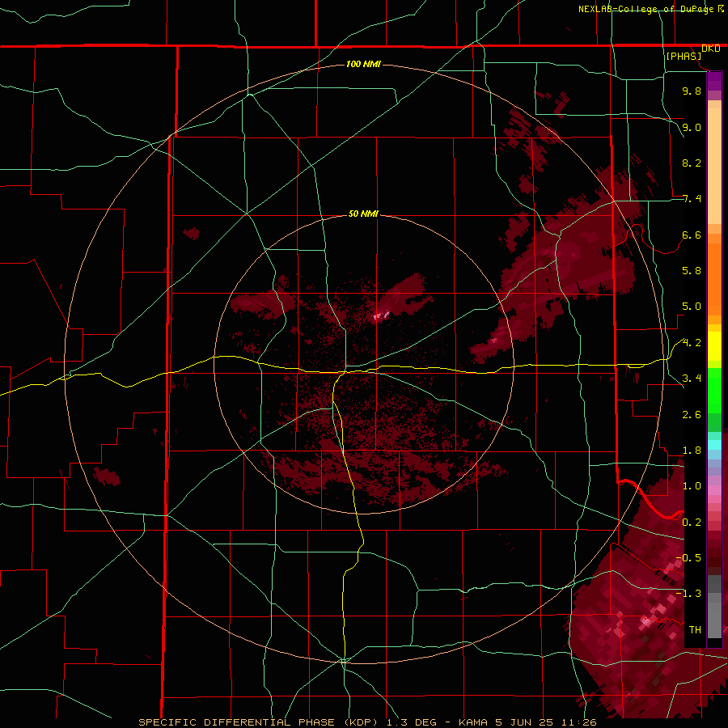Click the 1.0 value on the color scale
Viewport: 728px width, 728px height.
point(692,486)
